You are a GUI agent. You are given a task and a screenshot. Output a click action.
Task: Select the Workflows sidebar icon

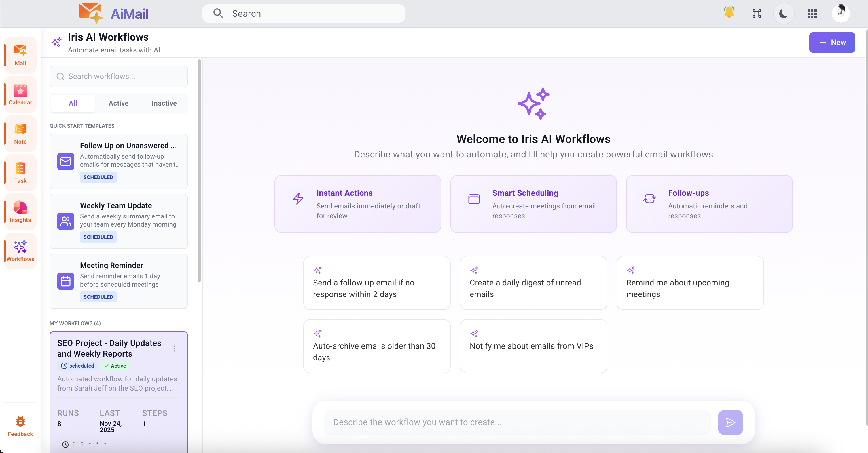(x=20, y=251)
